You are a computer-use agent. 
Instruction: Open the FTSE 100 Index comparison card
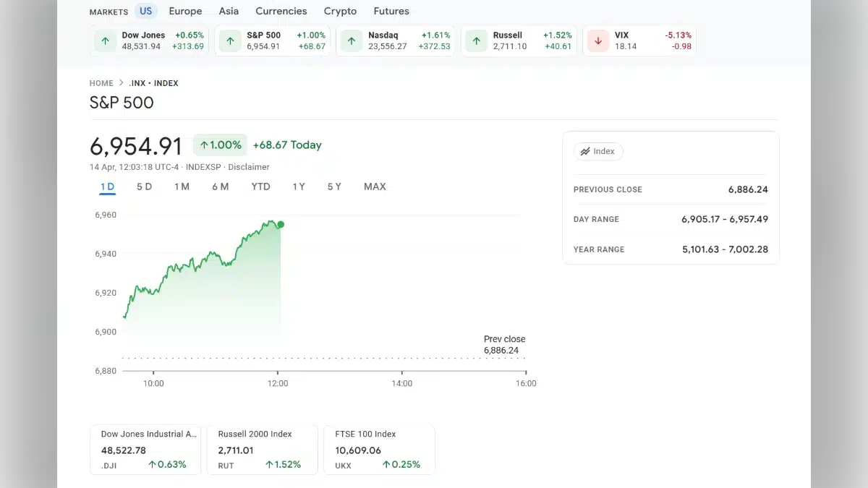(x=379, y=449)
